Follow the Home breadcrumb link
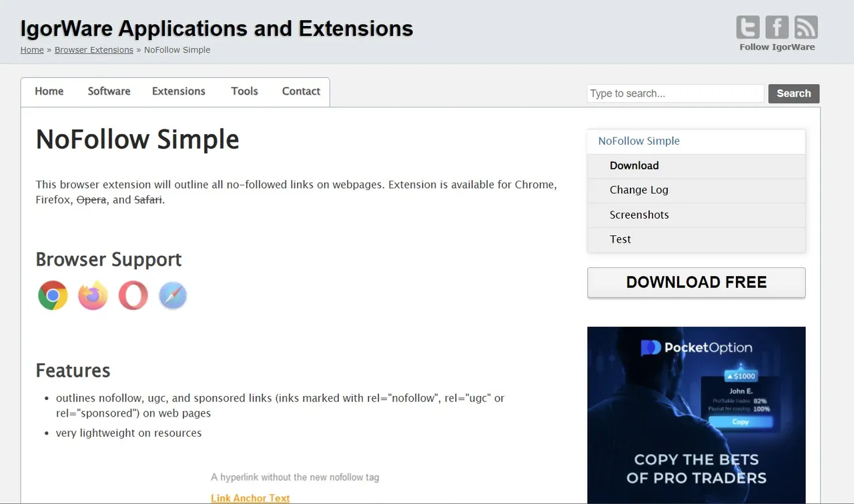The height and width of the screenshot is (504, 854). point(32,50)
